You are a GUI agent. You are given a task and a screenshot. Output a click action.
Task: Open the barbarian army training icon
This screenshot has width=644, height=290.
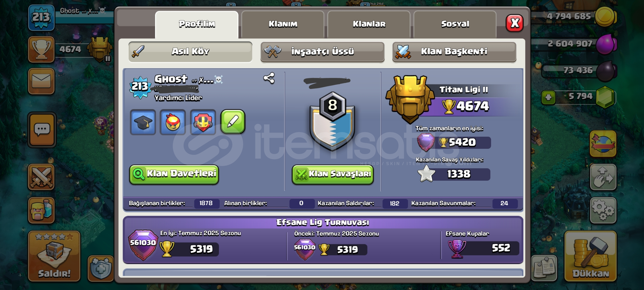coord(41,211)
